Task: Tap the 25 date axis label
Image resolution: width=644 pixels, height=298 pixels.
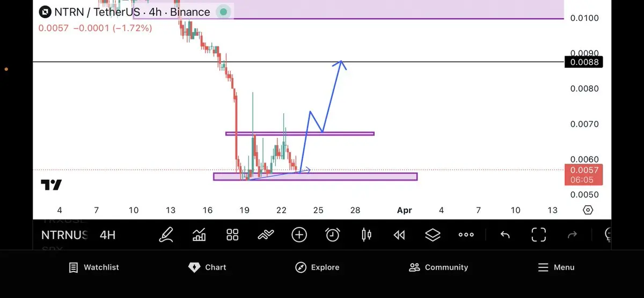Action: point(318,210)
